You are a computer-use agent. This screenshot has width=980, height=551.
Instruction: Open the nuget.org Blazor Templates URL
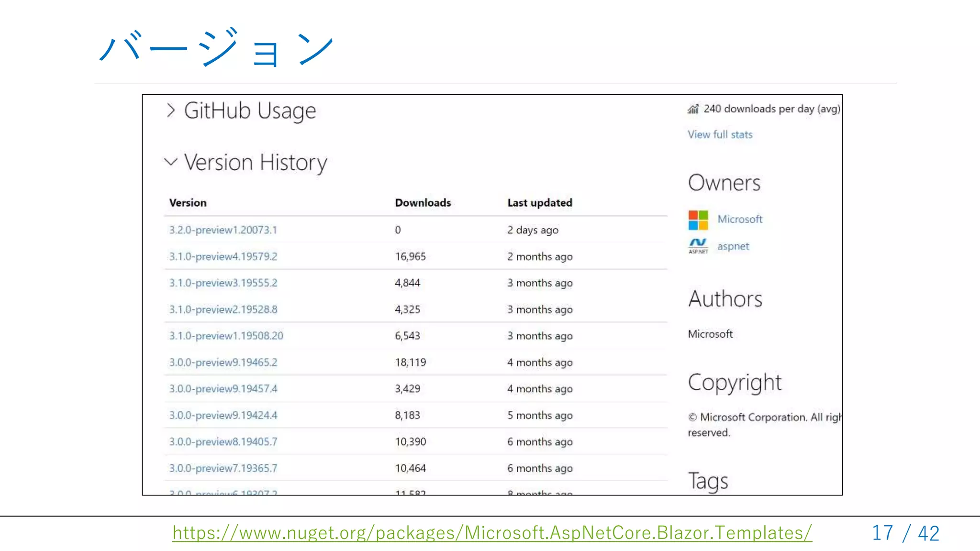coord(492,533)
